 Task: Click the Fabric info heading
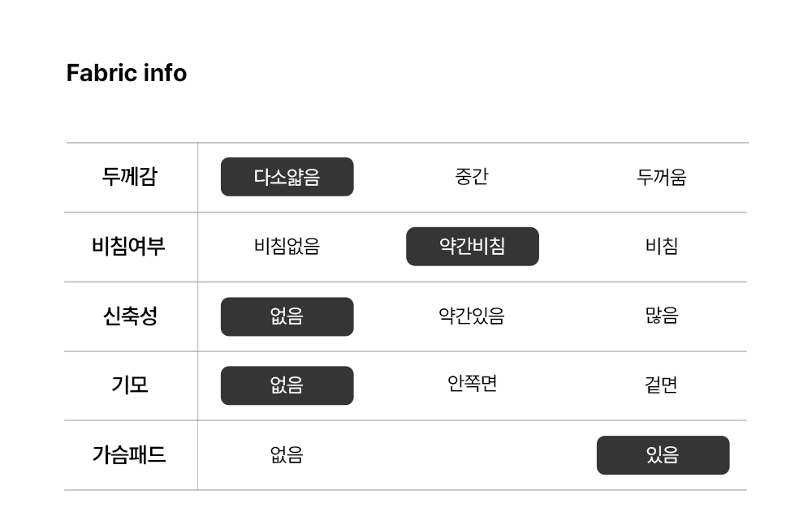pos(127,73)
